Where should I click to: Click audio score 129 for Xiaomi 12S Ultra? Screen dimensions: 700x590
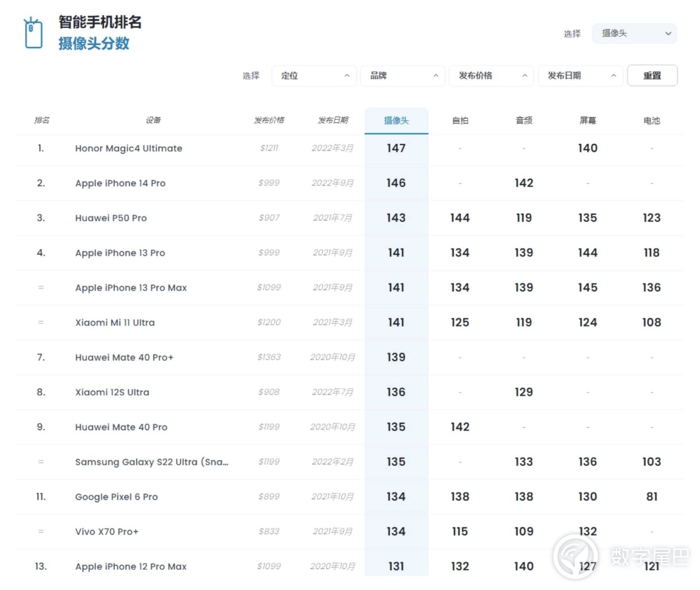[524, 392]
